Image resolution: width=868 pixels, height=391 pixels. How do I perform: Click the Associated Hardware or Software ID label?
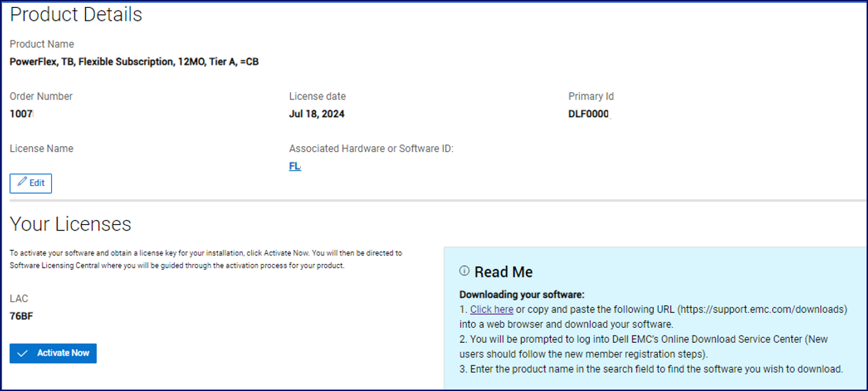[371, 149]
